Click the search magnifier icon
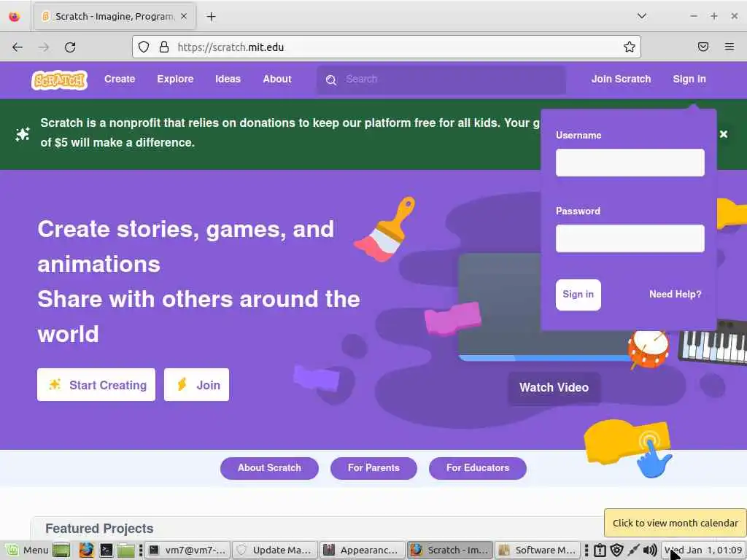 [331, 80]
